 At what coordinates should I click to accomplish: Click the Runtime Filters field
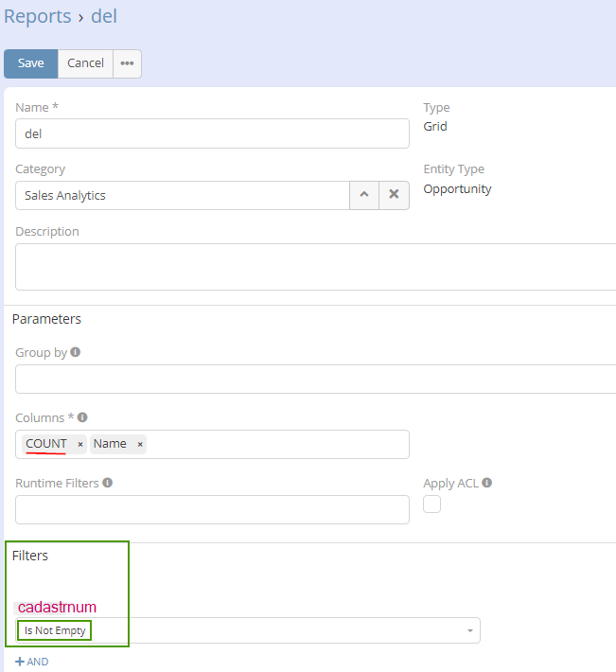[212, 509]
